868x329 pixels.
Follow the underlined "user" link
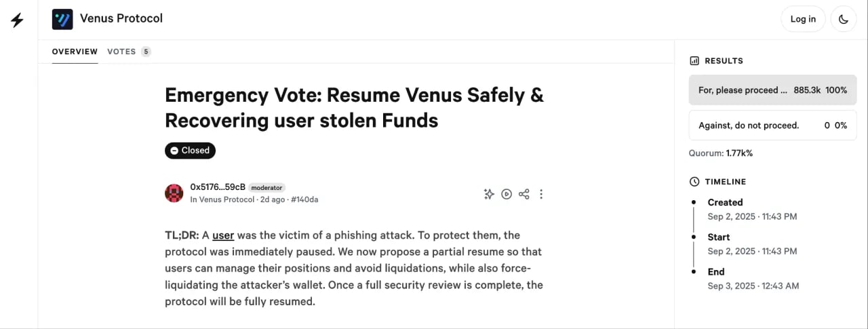[x=223, y=235]
